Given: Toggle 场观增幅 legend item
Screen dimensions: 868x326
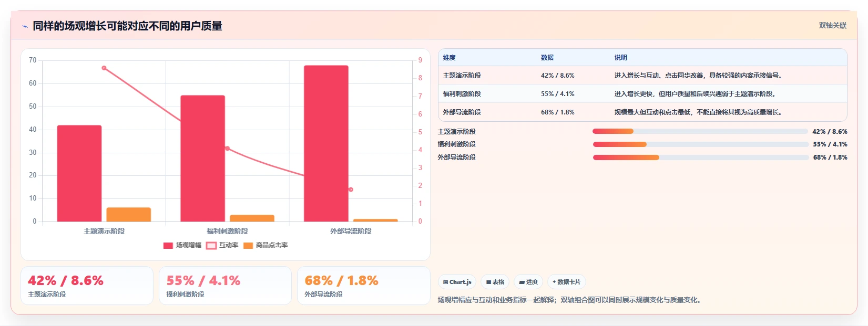Looking at the screenshot, I should [182, 245].
